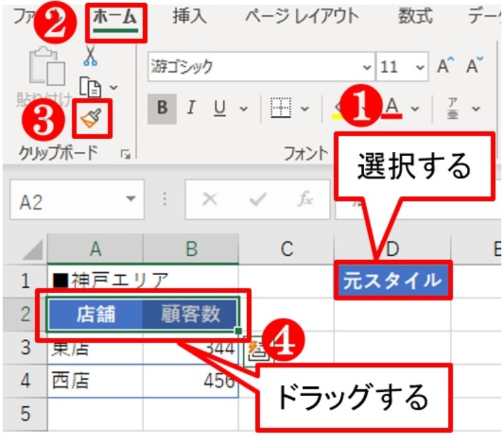Screen dimensions: 504x444
Task: Click the Borders icon
Action: tap(281, 108)
